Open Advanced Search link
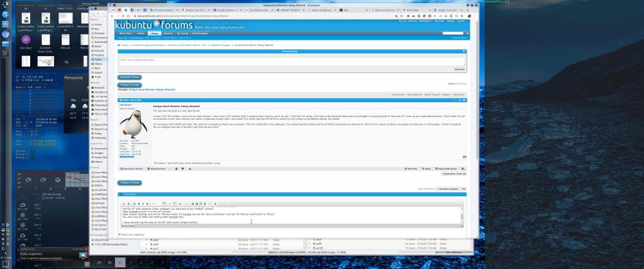Image resolution: width=644 pixels, height=269 pixels. [x=459, y=38]
